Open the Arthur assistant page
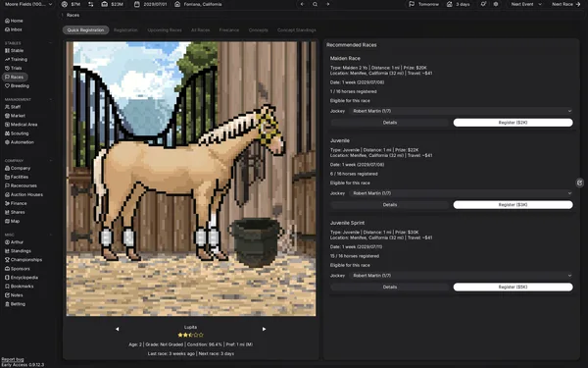This screenshot has width=588, height=368. [14, 242]
